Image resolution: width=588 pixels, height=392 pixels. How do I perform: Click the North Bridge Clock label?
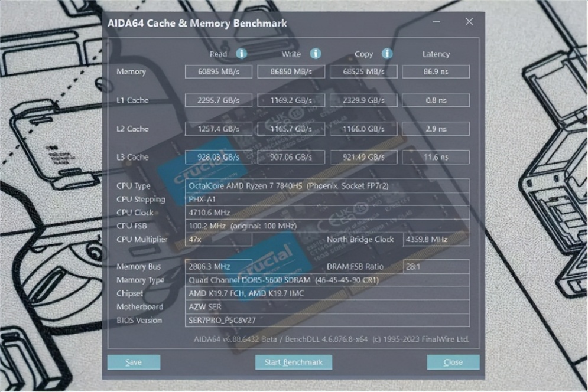360,239
